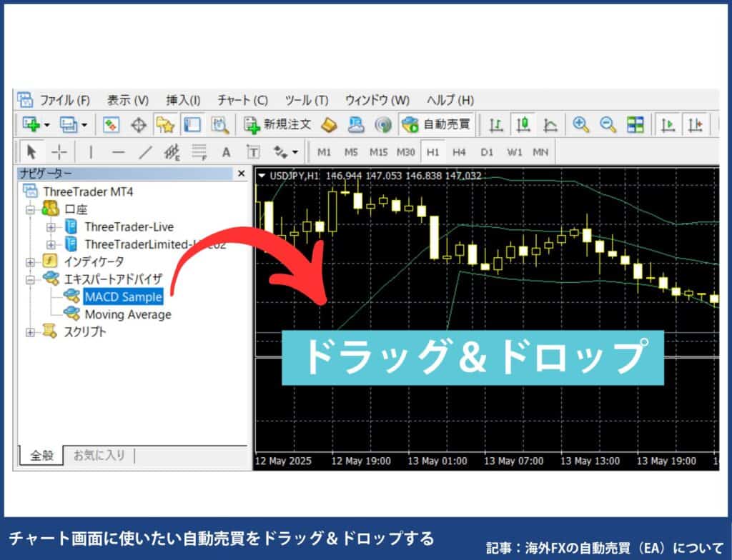Toggle the 自動売買 auto trading button
The width and height of the screenshot is (732, 560).
(437, 125)
